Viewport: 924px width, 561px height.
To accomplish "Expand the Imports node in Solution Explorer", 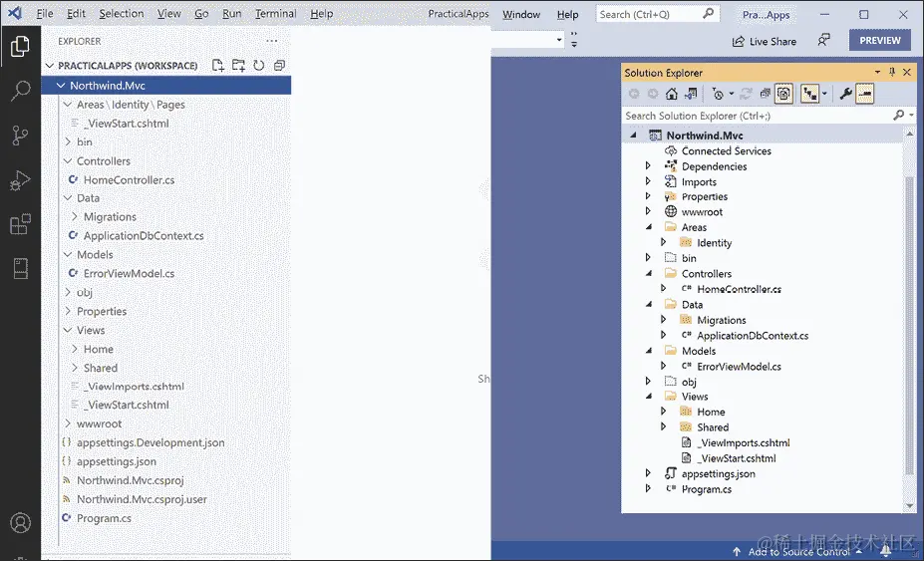I will (x=648, y=181).
